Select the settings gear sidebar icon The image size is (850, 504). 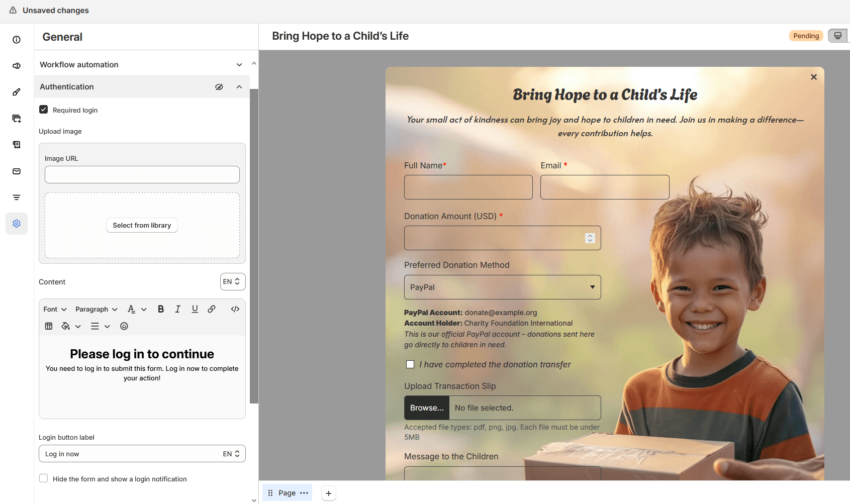tap(17, 224)
